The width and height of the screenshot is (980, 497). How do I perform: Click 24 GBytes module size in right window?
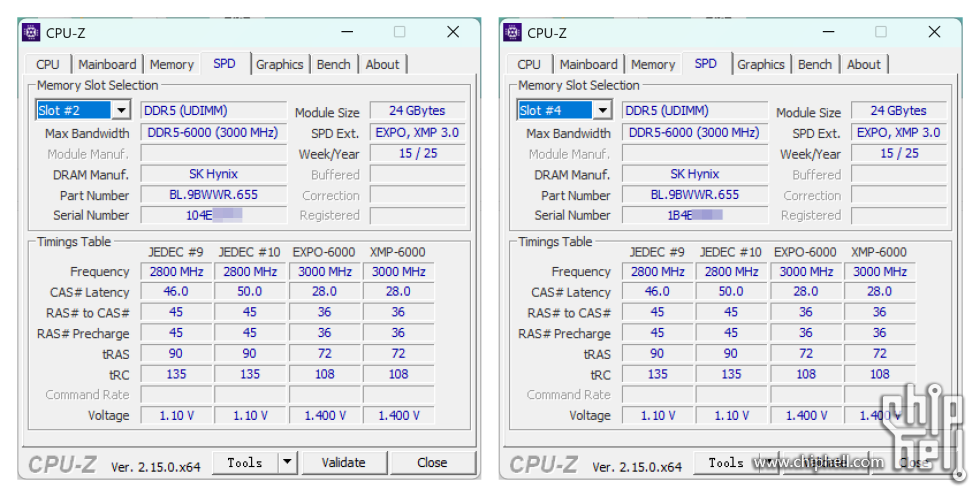point(899,111)
